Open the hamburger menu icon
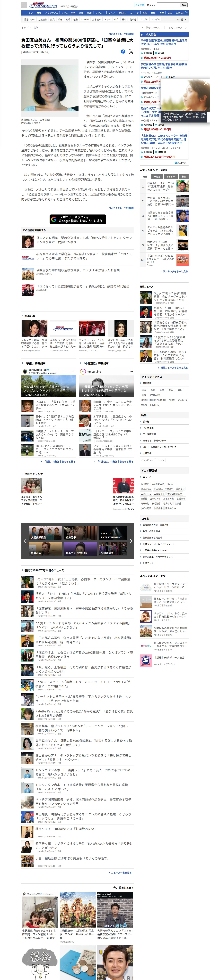Image resolution: width=210 pixels, height=980 pixels. click(24, 5)
